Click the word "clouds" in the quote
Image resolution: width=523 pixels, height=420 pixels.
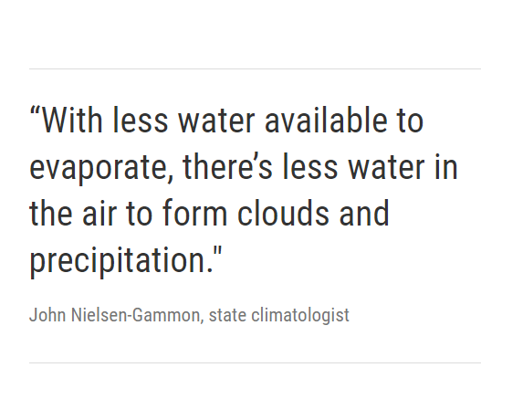tap(283, 213)
